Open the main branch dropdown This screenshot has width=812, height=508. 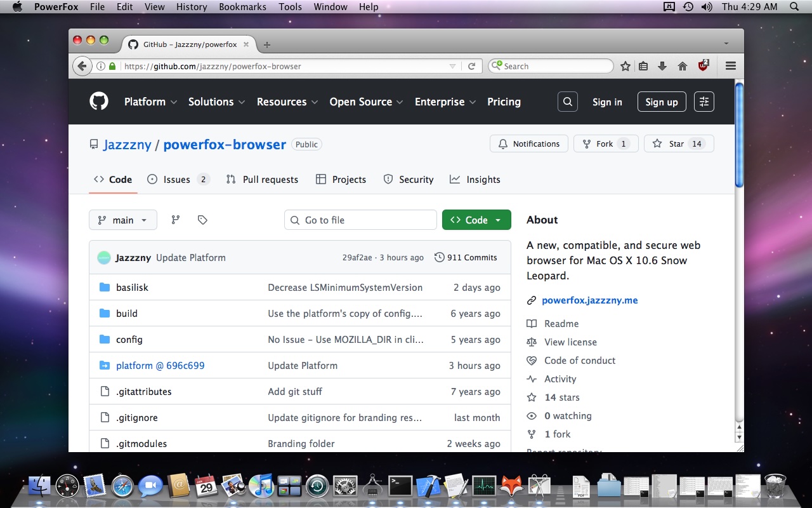(122, 219)
